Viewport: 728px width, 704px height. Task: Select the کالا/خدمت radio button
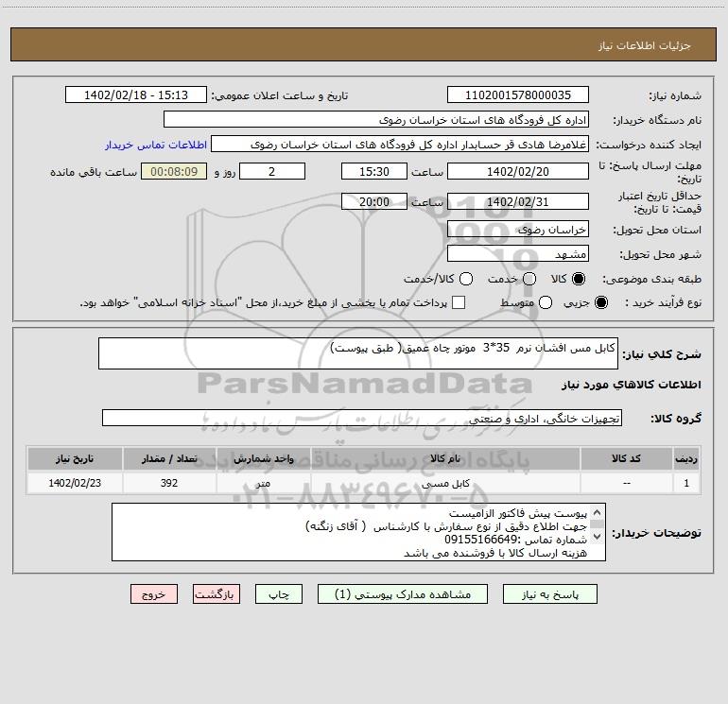click(x=466, y=279)
